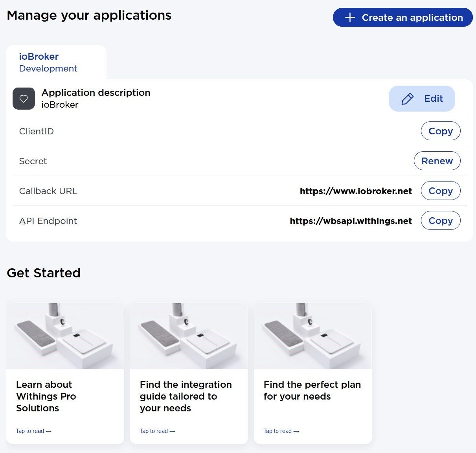Click the Application description heading
The width and height of the screenshot is (476, 453).
coord(96,93)
